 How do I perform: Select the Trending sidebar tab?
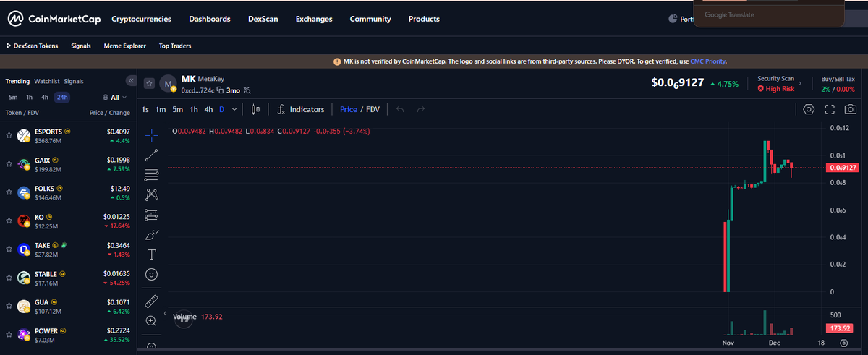pyautogui.click(x=17, y=81)
